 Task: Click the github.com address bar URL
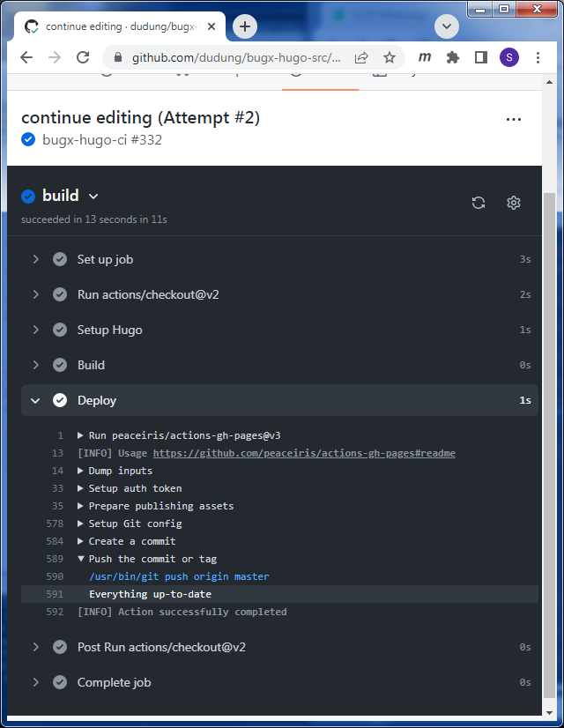click(236, 57)
